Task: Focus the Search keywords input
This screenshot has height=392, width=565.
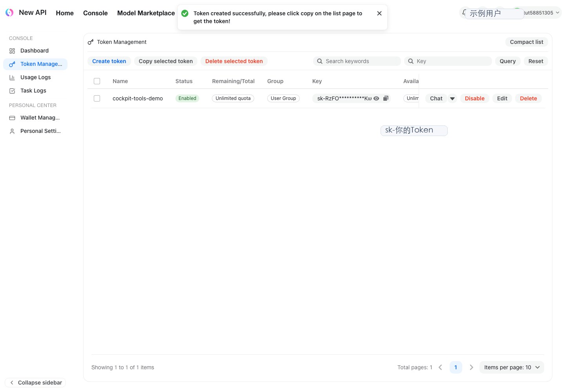Action: click(357, 61)
